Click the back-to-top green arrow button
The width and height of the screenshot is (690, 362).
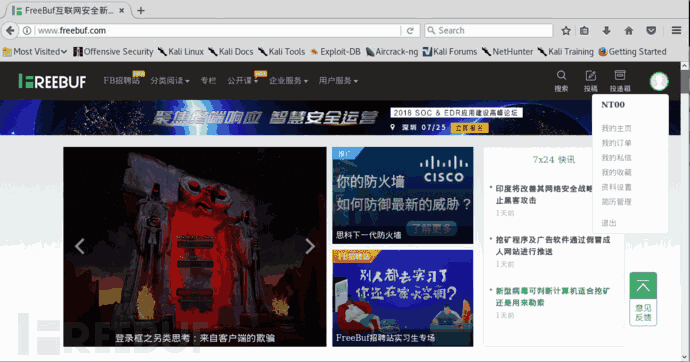click(x=643, y=286)
